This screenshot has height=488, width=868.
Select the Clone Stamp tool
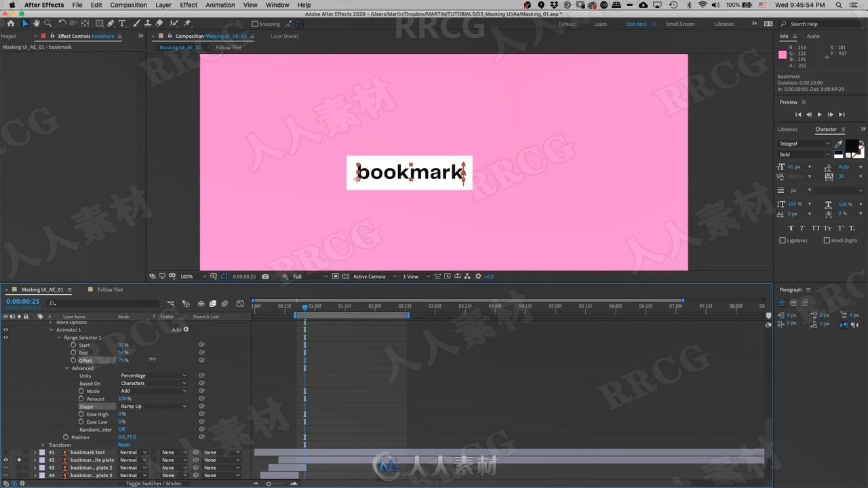coord(148,23)
